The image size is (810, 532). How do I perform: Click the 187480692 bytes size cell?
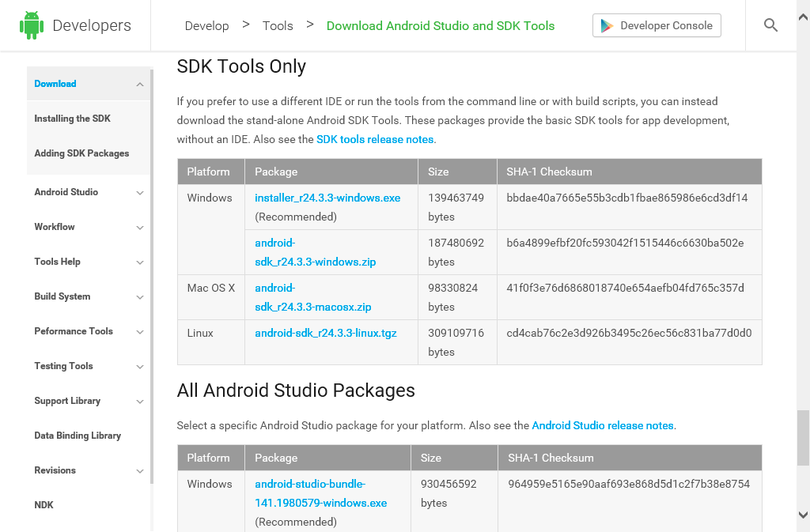click(x=457, y=252)
